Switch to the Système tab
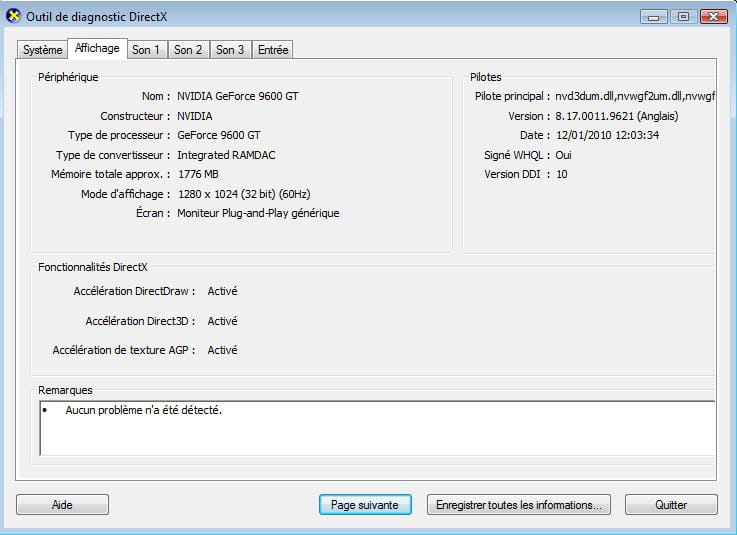 pyautogui.click(x=42, y=50)
